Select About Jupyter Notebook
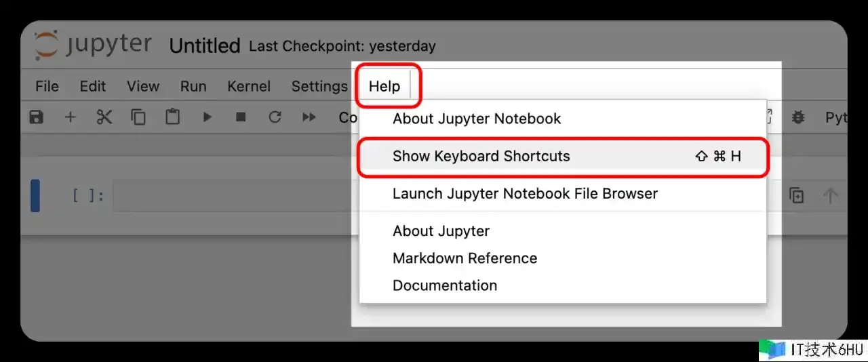Viewport: 868px width, 362px height. (563, 119)
